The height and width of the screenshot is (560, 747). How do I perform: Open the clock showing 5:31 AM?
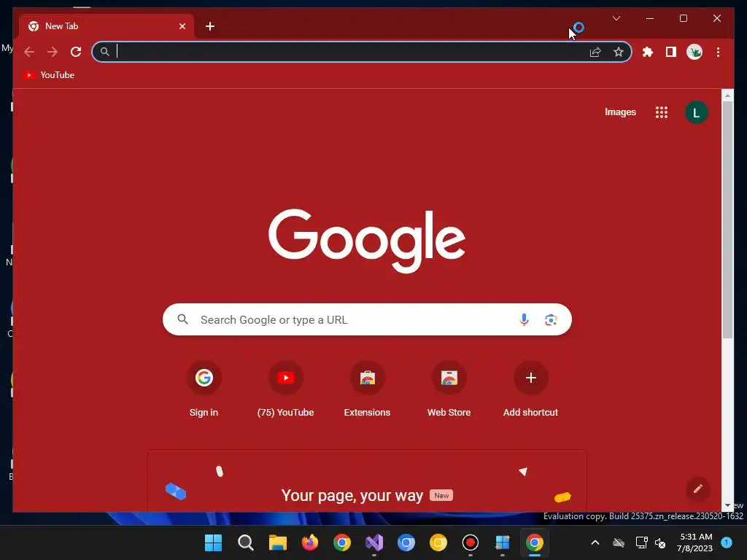tap(694, 542)
